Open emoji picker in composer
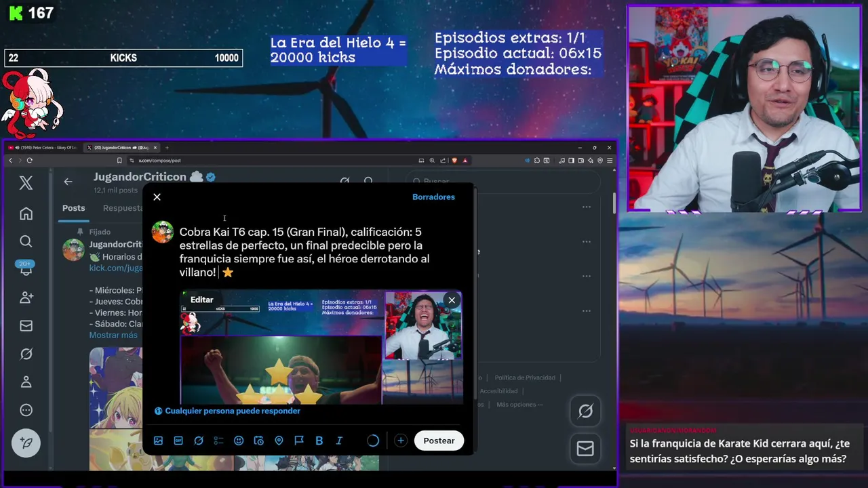This screenshot has width=868, height=488. 239,441
